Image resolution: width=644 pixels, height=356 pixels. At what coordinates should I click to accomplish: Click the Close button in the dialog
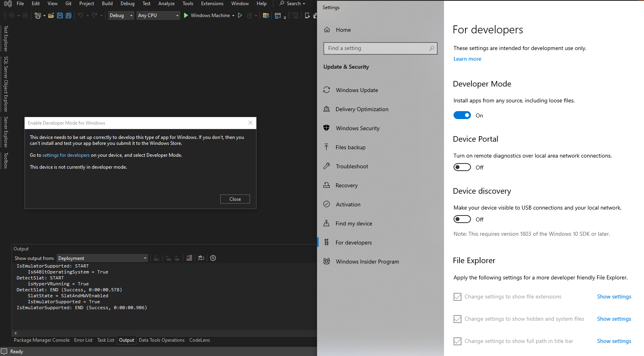235,199
